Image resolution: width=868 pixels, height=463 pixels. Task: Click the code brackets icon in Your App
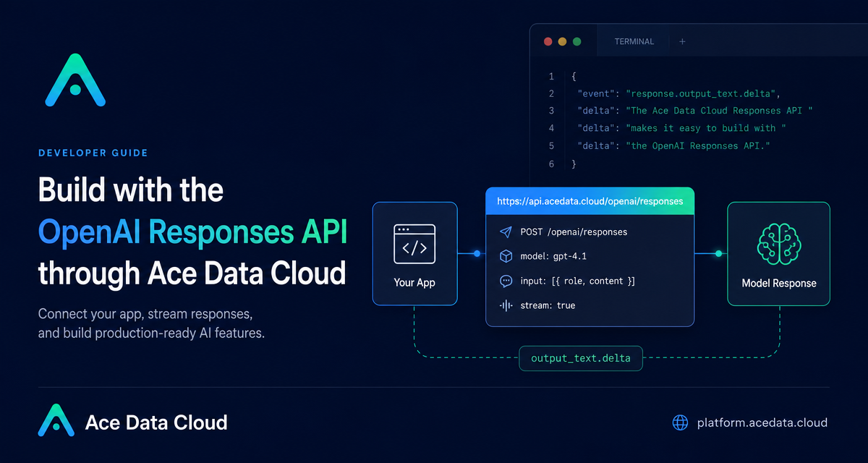(414, 245)
